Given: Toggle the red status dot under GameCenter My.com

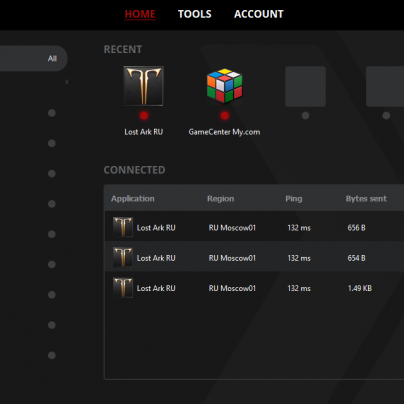Looking at the screenshot, I should pyautogui.click(x=225, y=116).
